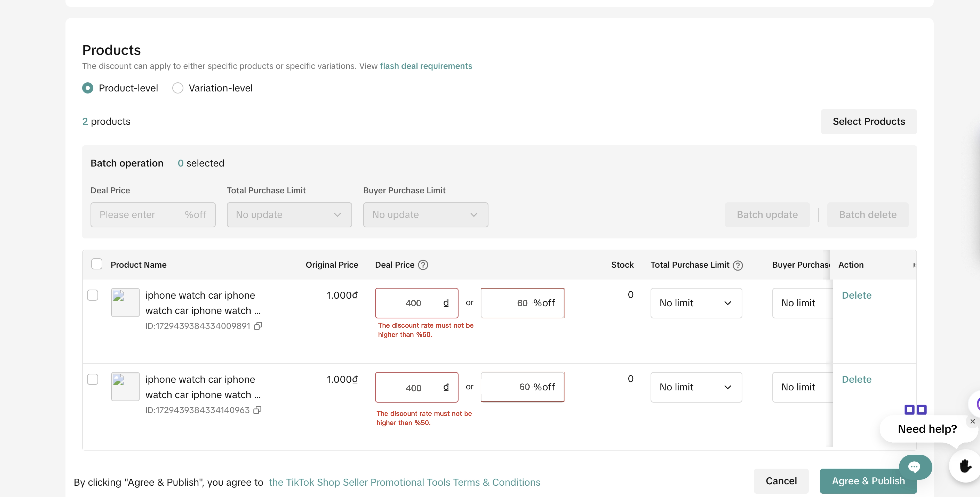
Task: Copy the product ID ending in 140963
Action: 257,410
